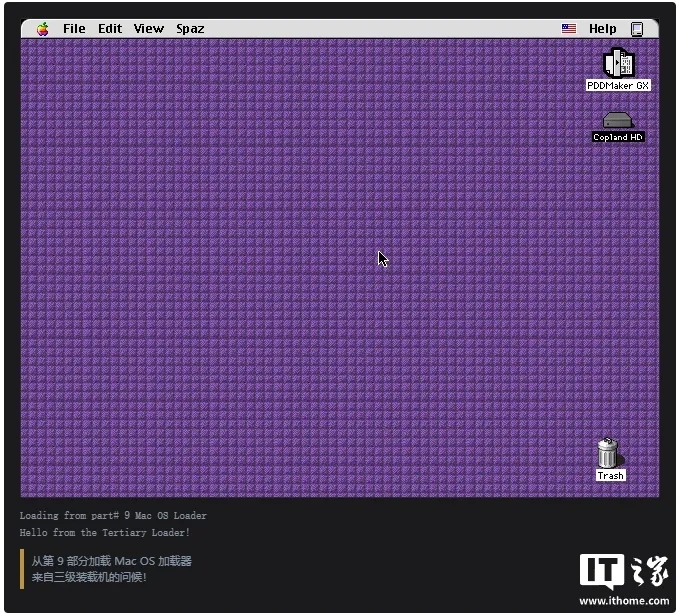Image resolution: width=680 pixels, height=615 pixels.
Task: Open the US flag keyboard menu
Action: coord(569,29)
